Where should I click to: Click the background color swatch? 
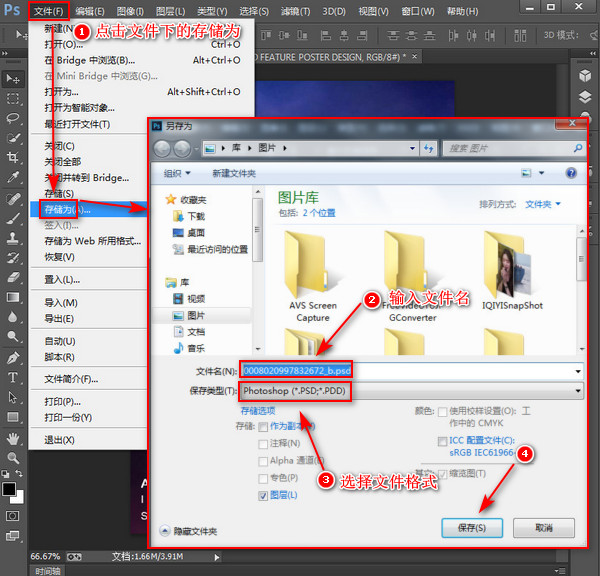[x=19, y=498]
